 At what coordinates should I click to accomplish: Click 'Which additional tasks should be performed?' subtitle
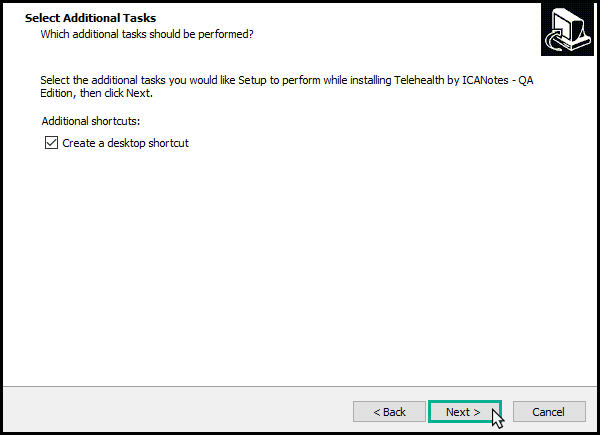point(146,34)
